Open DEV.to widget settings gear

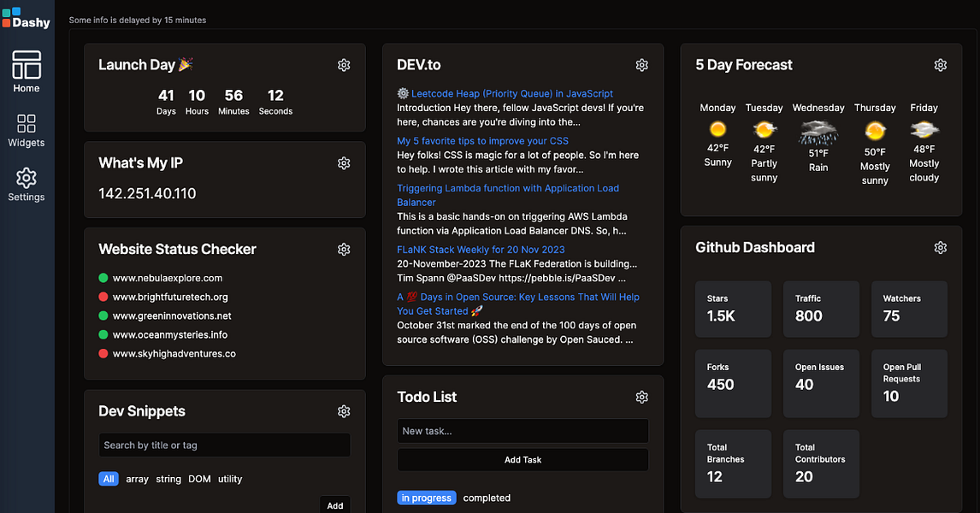point(642,65)
